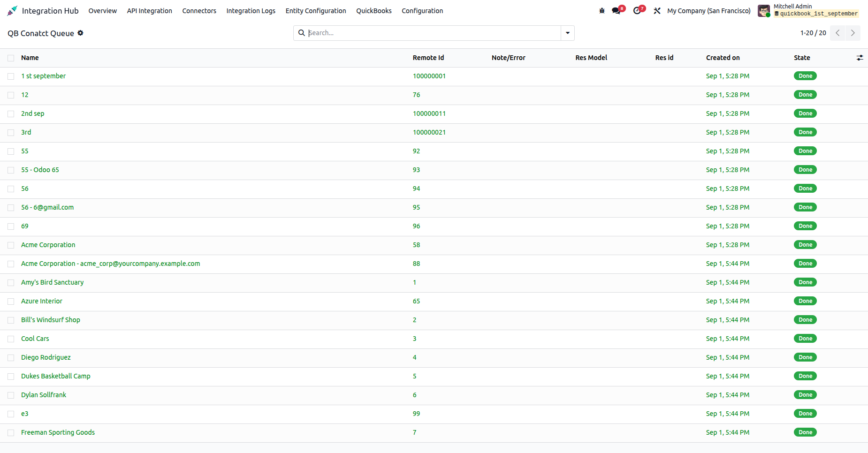
Task: Expand the search options dropdown arrow
Action: tap(568, 33)
